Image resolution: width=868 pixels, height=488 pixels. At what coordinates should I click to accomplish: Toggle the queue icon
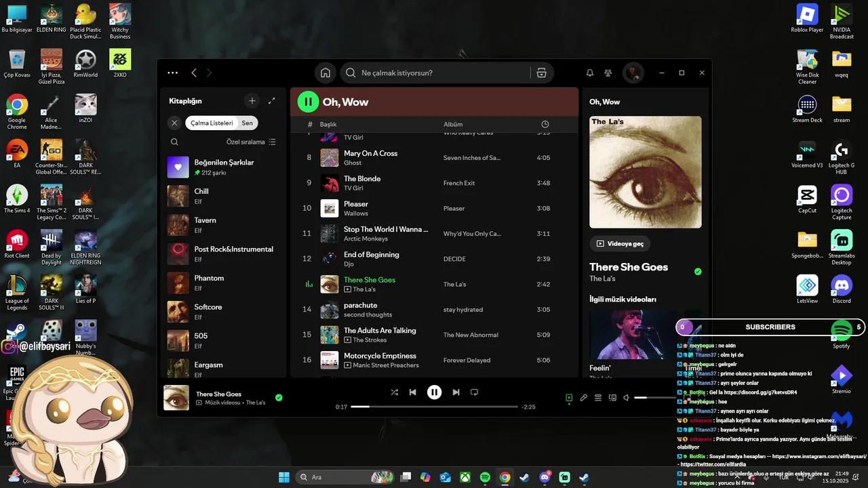pos(598,398)
